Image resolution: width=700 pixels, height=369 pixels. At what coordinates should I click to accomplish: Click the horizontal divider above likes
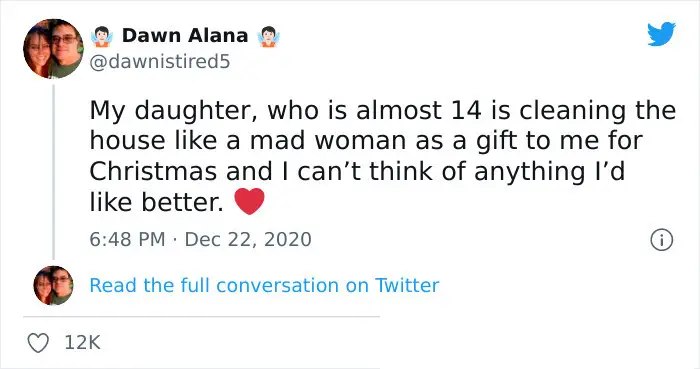(201, 317)
